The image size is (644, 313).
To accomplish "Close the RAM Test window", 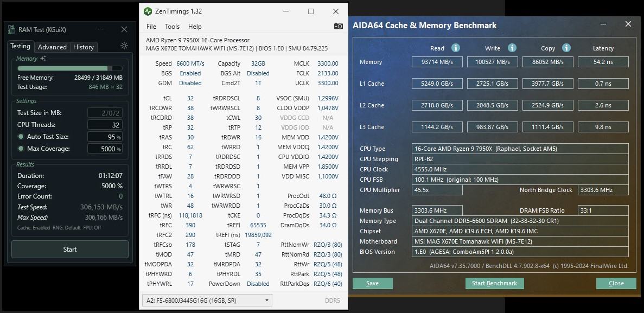I will (x=124, y=29).
